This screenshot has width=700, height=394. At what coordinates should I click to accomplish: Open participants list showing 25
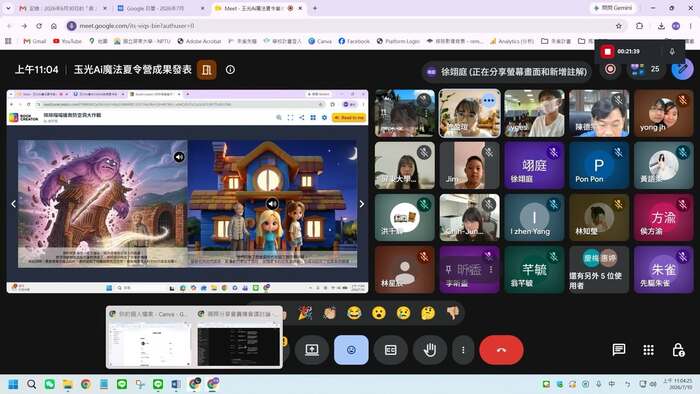645,69
